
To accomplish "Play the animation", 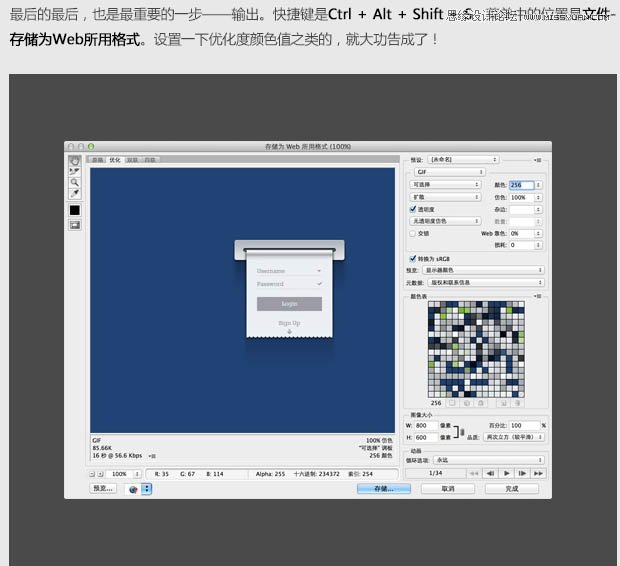I will [x=506, y=473].
